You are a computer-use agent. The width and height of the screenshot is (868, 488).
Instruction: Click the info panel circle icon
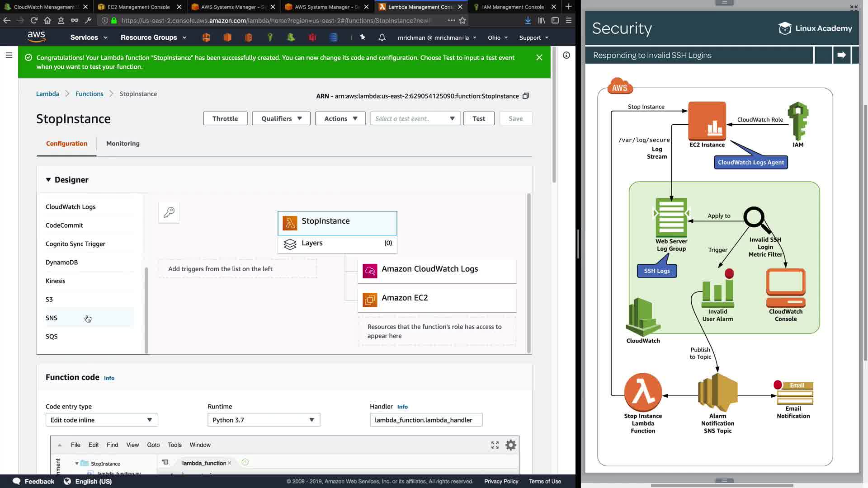pyautogui.click(x=566, y=55)
